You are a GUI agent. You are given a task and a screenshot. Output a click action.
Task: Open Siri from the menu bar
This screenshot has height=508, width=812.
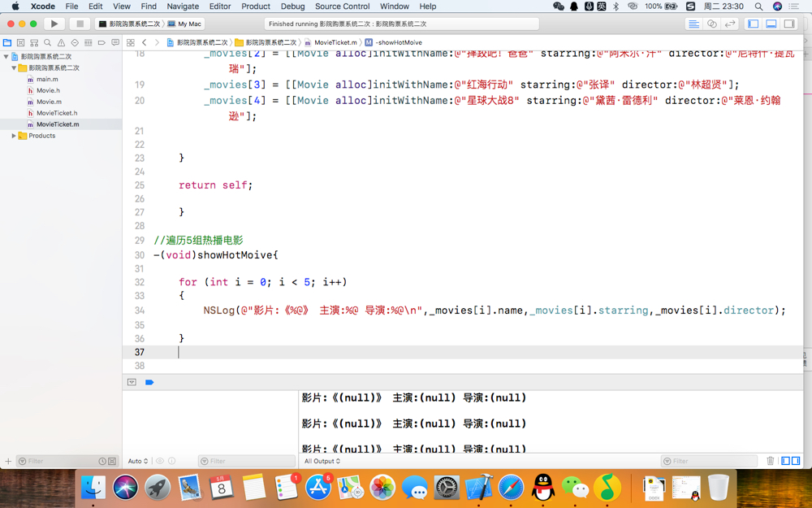click(777, 7)
